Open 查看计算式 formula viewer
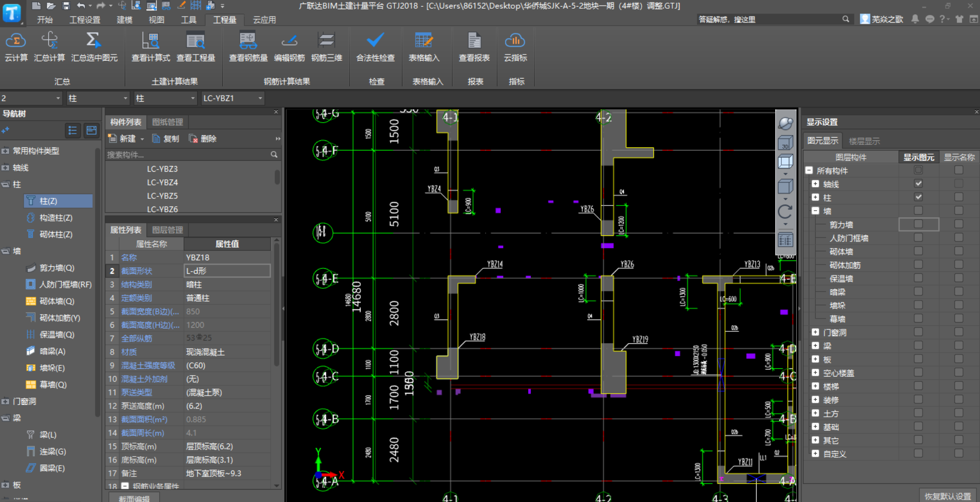Viewport: 980px width, 502px height. 150,47
